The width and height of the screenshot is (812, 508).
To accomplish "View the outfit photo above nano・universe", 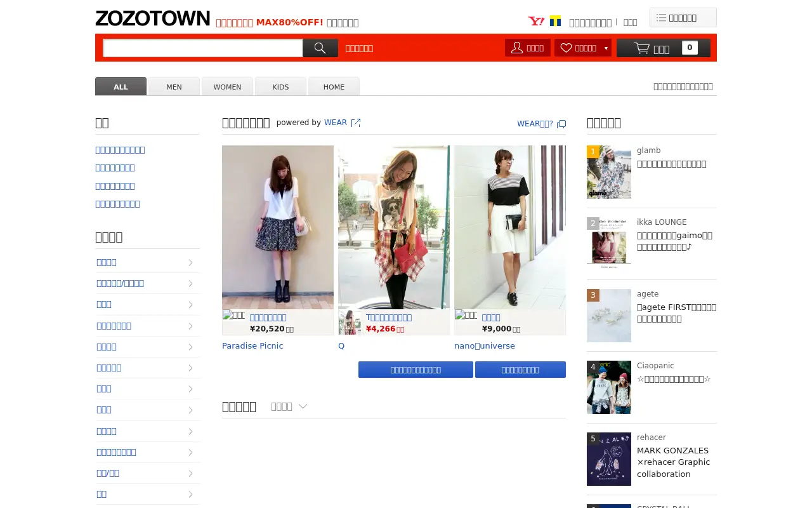I will (510, 227).
